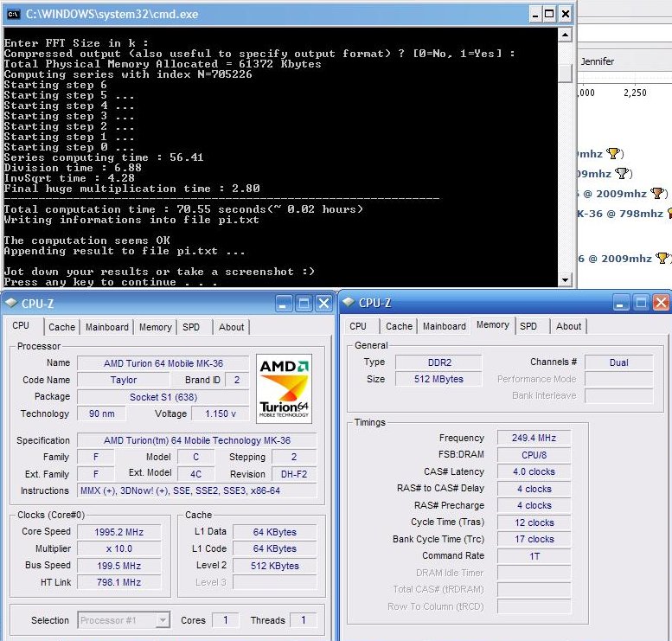This screenshot has width=672, height=641.
Task: Select Memory tab in right CPU-Z window
Action: [x=493, y=325]
